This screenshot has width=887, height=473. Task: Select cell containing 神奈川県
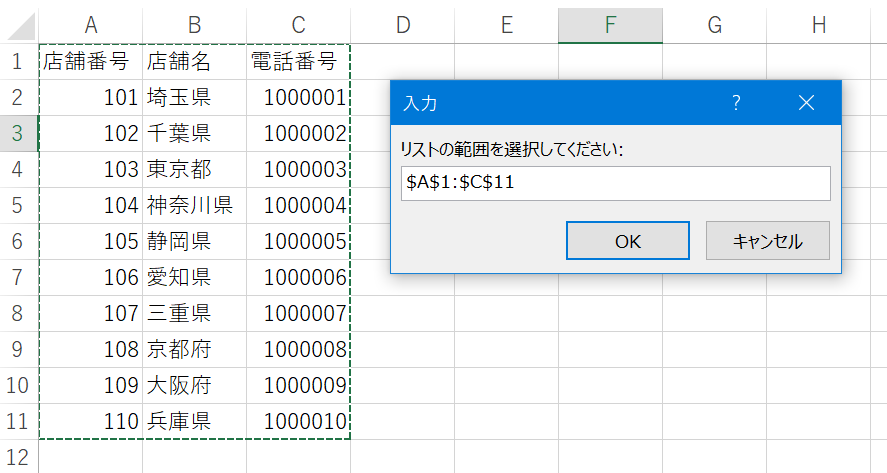click(195, 205)
